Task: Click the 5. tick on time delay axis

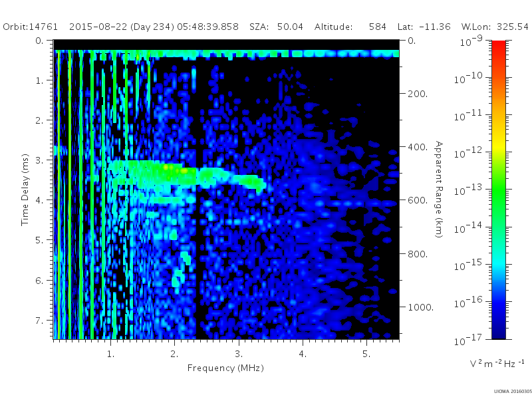Action: pyautogui.click(x=40, y=240)
